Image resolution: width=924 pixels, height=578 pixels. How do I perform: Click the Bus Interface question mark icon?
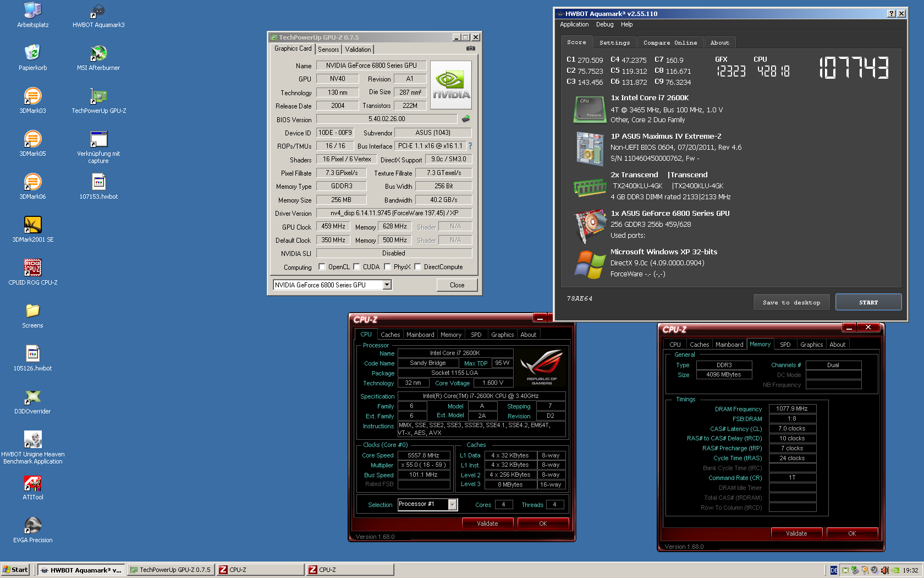click(470, 146)
